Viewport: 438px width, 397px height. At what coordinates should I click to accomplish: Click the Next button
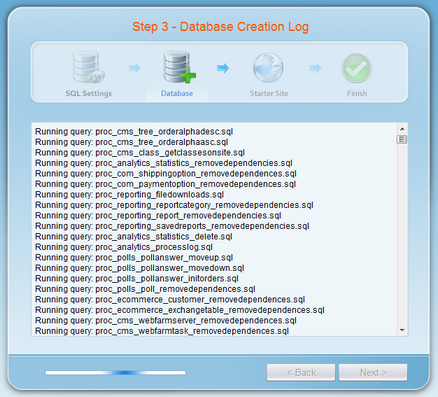tap(373, 372)
